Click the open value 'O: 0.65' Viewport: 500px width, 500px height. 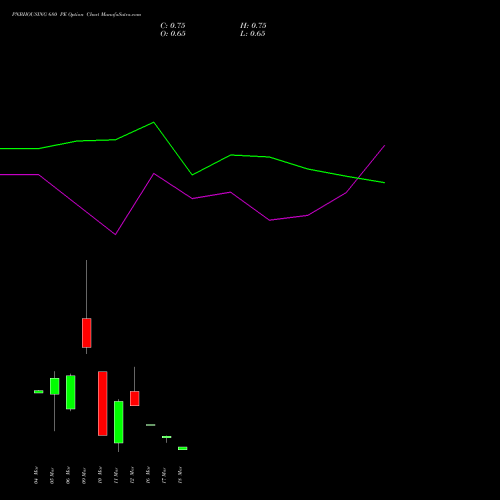(173, 34)
